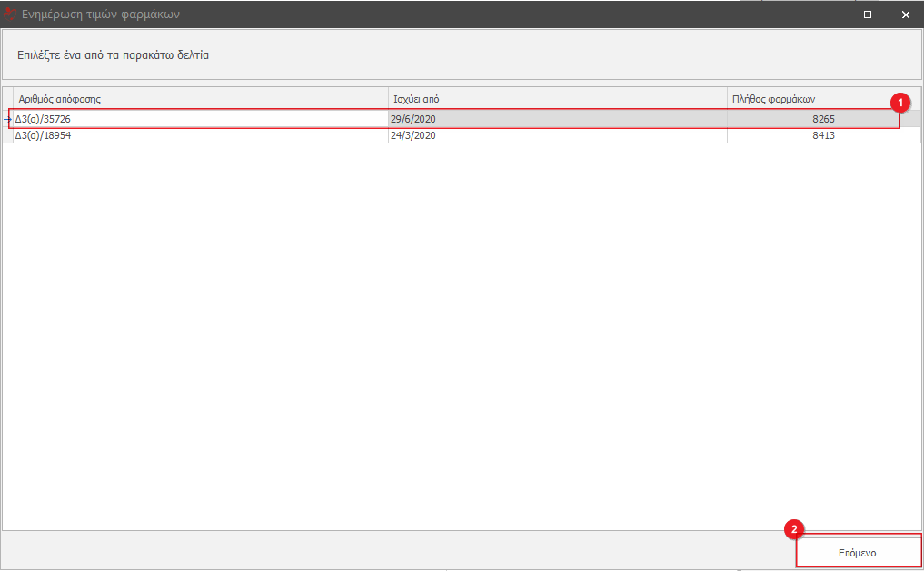Click the window title Ενημέρωση τιμών φαρμάκων
The image size is (924, 571).
[x=106, y=15]
